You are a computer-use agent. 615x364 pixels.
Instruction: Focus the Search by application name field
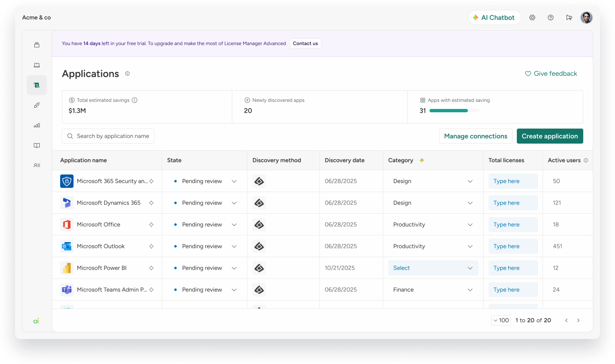pyautogui.click(x=108, y=136)
